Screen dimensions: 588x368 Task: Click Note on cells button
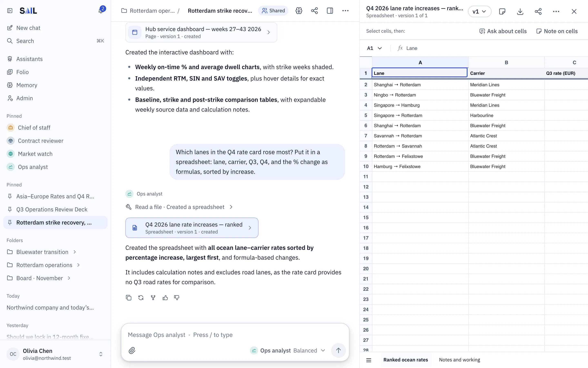(557, 31)
